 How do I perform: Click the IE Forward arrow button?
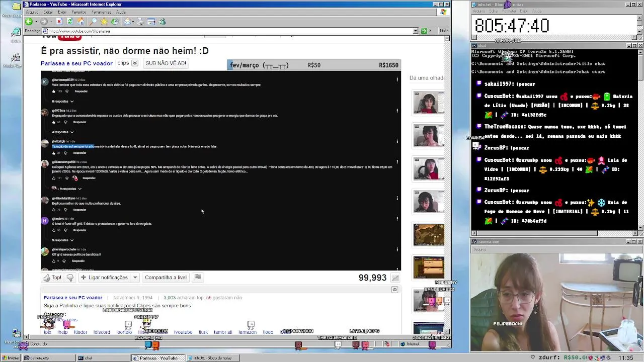[x=44, y=22]
